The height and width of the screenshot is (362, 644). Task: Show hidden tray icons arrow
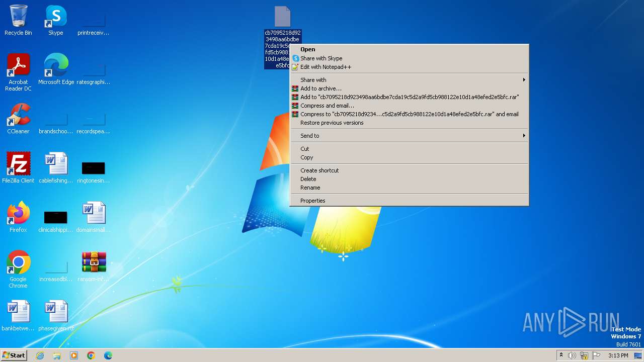point(561,355)
